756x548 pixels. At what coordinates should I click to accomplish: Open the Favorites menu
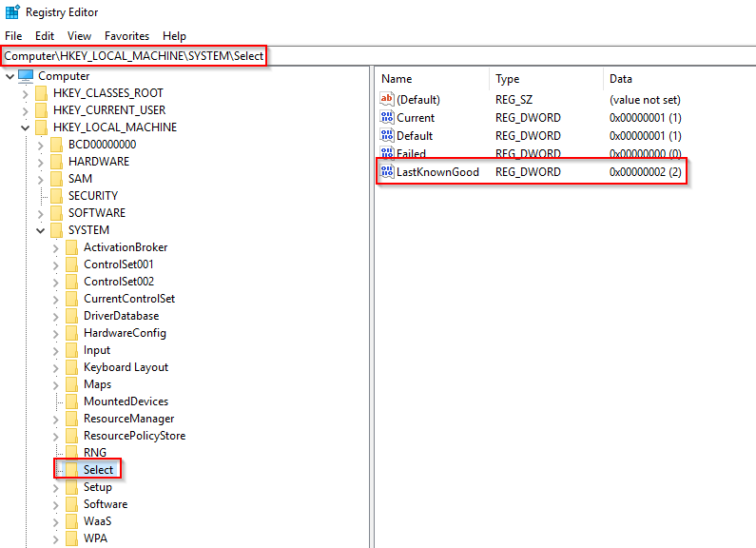126,36
